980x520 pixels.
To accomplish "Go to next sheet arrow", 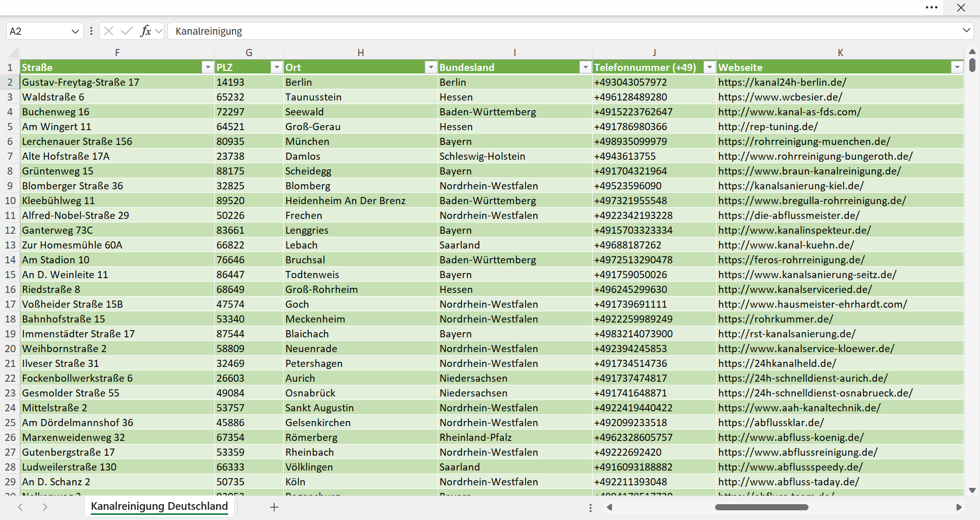I will click(45, 507).
